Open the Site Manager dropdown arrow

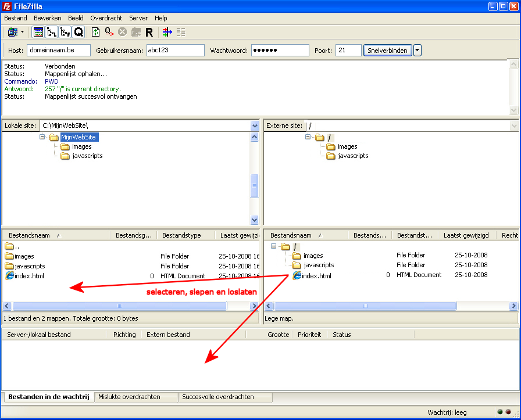coord(23,32)
